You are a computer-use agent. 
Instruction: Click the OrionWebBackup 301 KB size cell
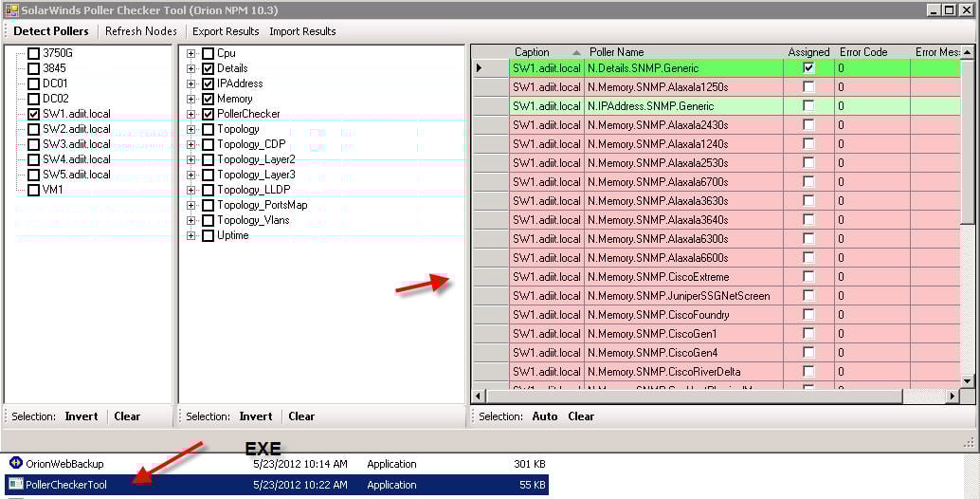(529, 464)
